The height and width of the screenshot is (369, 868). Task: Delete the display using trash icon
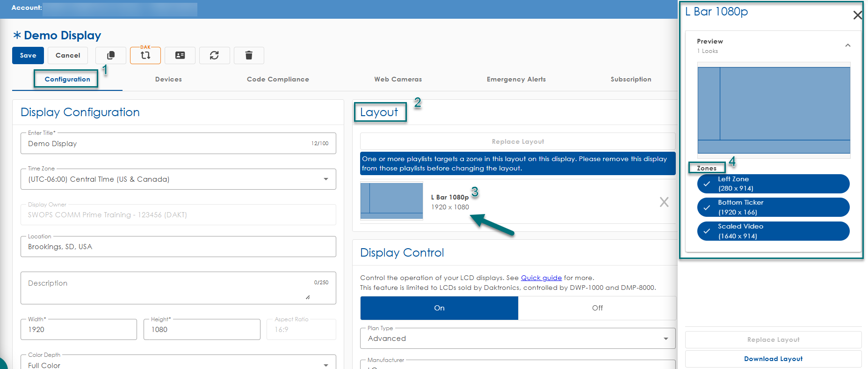pyautogui.click(x=249, y=55)
